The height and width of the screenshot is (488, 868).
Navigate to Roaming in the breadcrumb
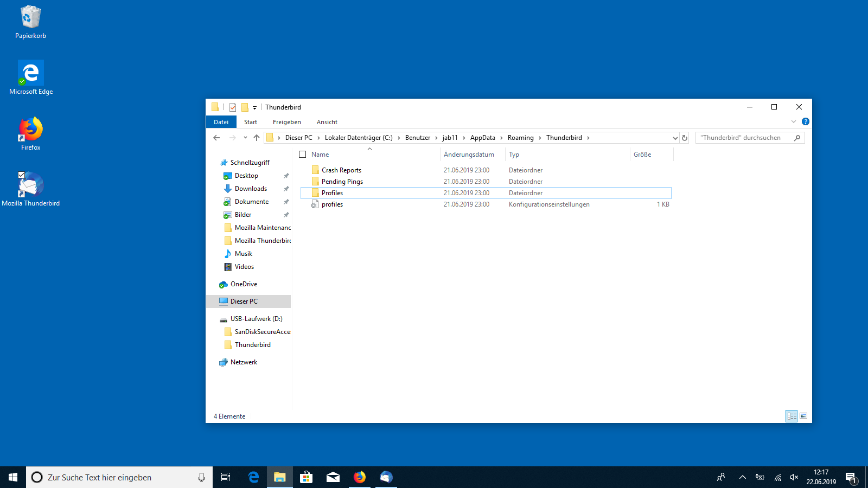[521, 138]
